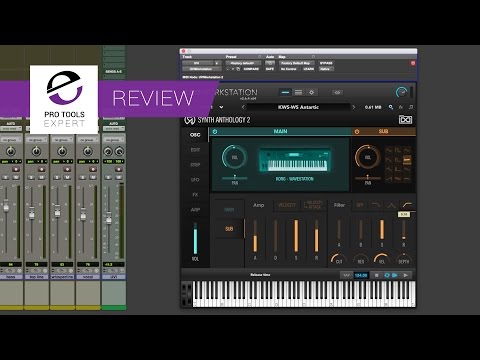480x360 pixels.
Task: Select SUB layer in the Amp section
Action: pyautogui.click(x=229, y=229)
